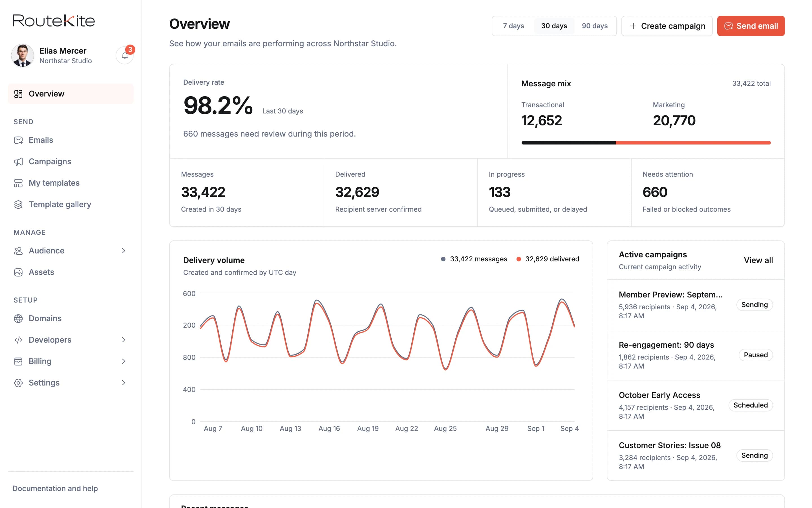
Task: Click the Audience people icon
Action: point(18,251)
